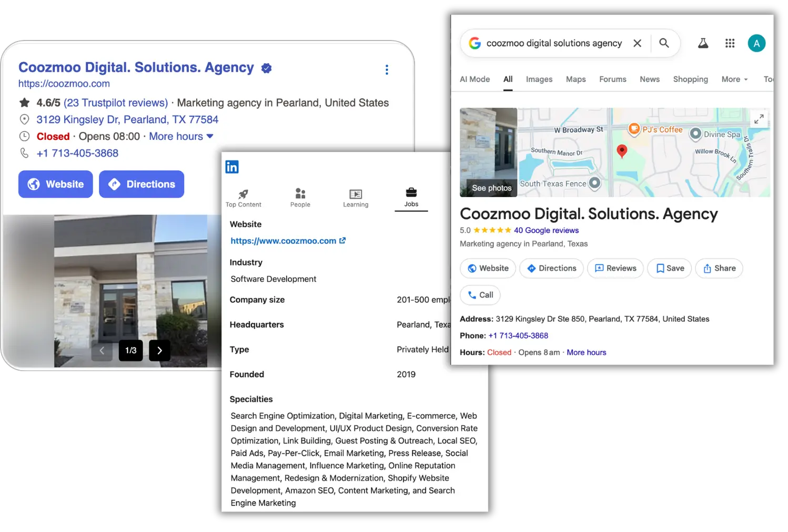Open the 40 Google reviews link
The width and height of the screenshot is (788, 532).
coord(546,230)
